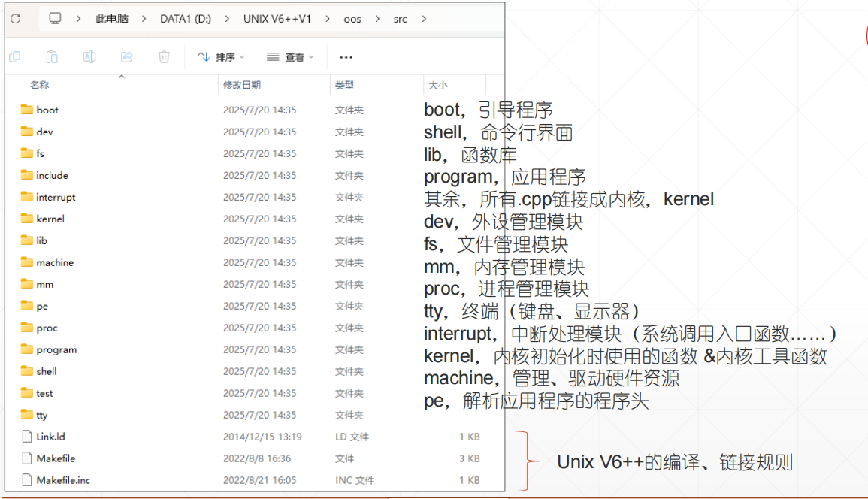Open the 查看 view dropdown

(x=290, y=57)
